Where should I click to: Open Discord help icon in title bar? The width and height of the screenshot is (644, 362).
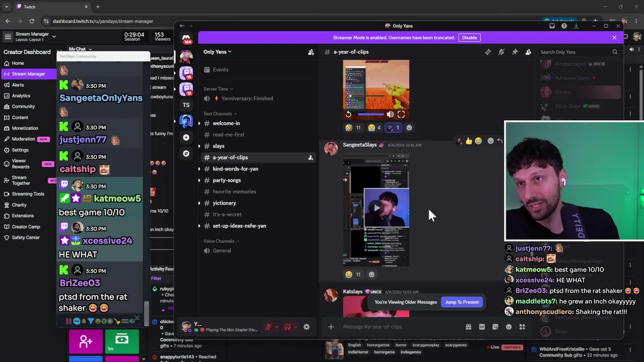pyautogui.click(x=564, y=26)
